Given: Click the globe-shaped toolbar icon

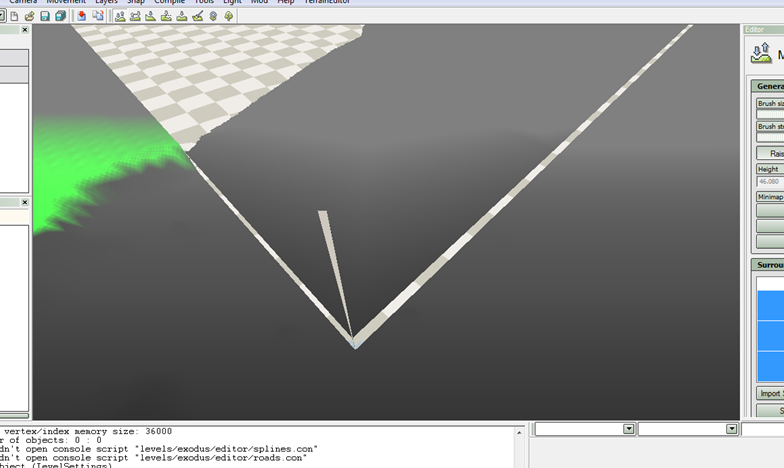Looking at the screenshot, I should pos(214,16).
